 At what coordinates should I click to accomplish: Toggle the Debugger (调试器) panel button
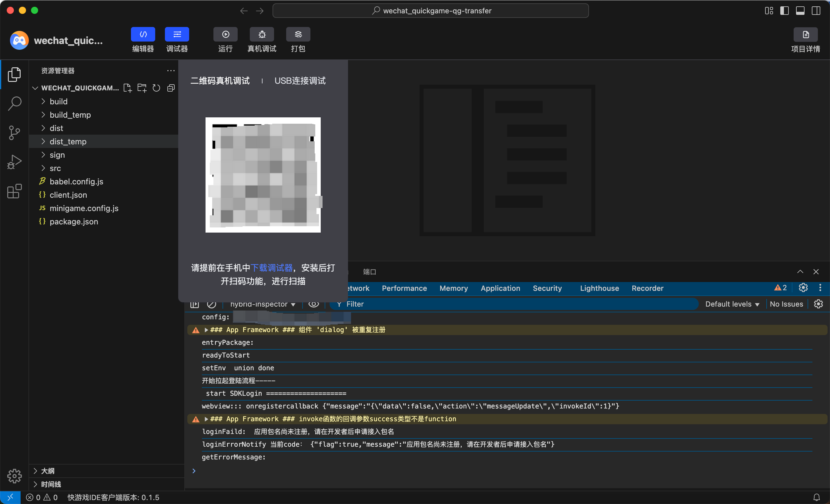177,34
